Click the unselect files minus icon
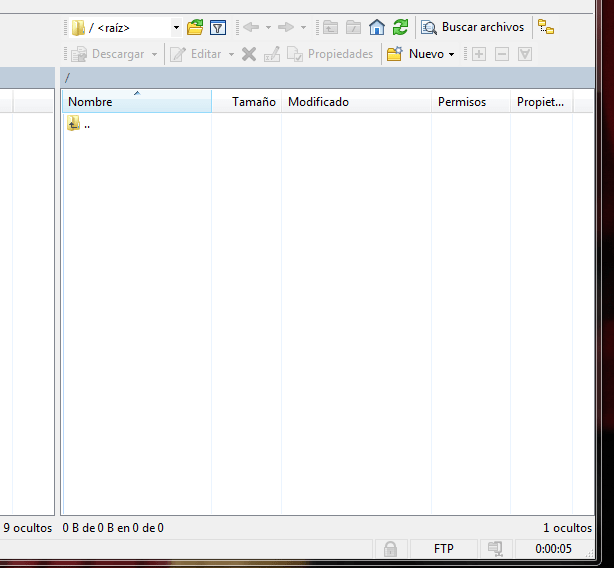 tap(502, 54)
